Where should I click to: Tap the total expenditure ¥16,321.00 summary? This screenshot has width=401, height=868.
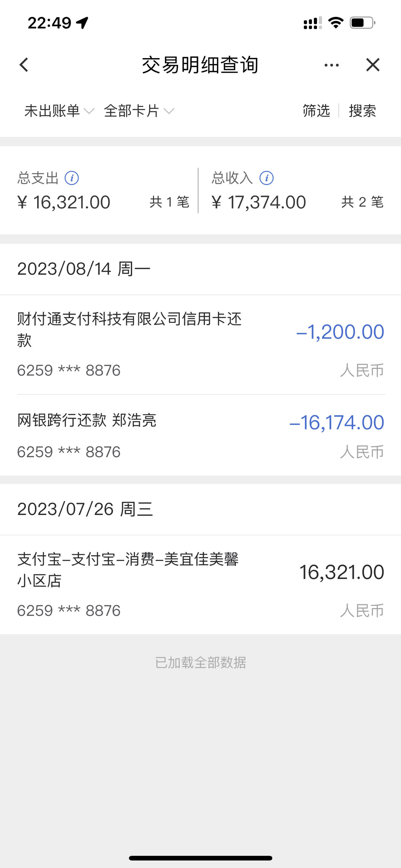coord(64,202)
